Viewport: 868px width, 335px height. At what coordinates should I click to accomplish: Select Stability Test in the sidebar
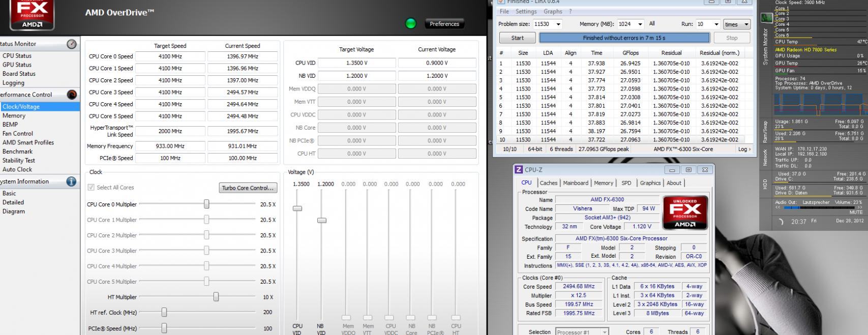[x=19, y=161]
